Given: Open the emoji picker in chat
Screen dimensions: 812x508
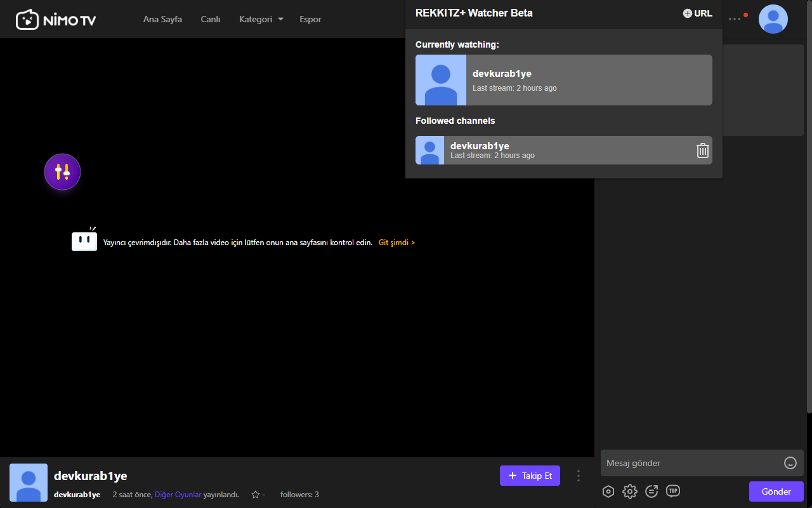Looking at the screenshot, I should tap(790, 463).
